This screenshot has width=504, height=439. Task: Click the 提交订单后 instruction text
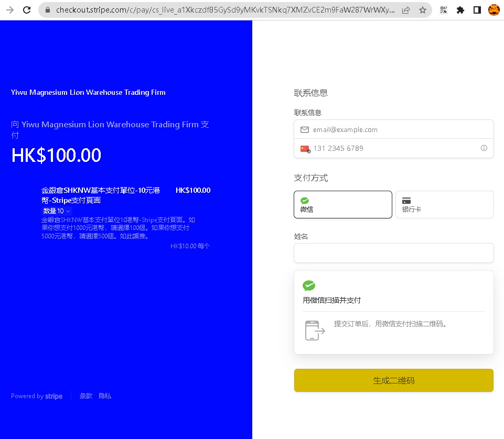(390, 324)
